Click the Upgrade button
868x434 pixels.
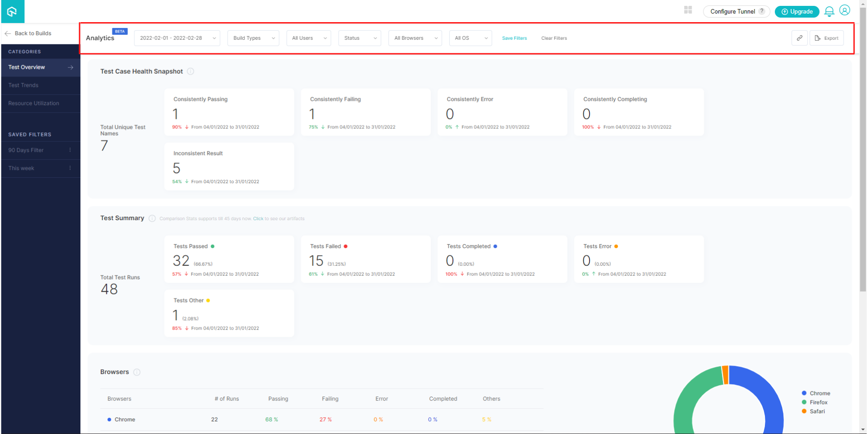pos(797,11)
